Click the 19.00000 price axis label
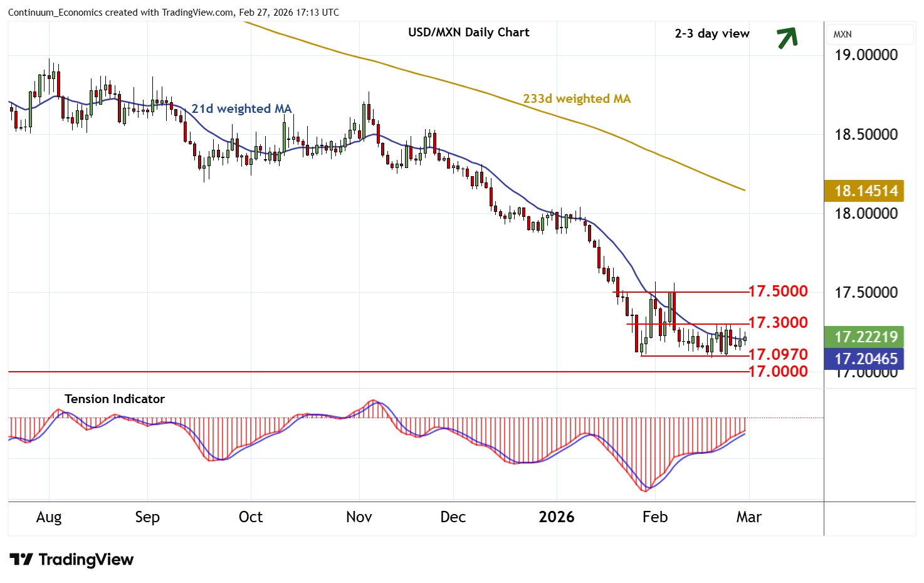The image size is (924, 583). click(866, 55)
